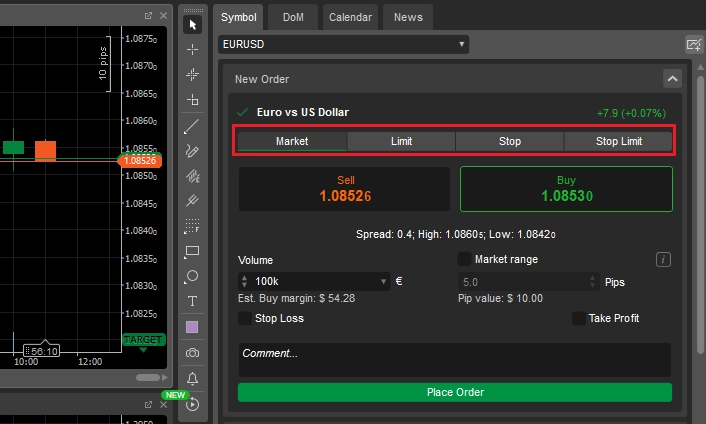Select the rectangle shape tool

coord(192,251)
